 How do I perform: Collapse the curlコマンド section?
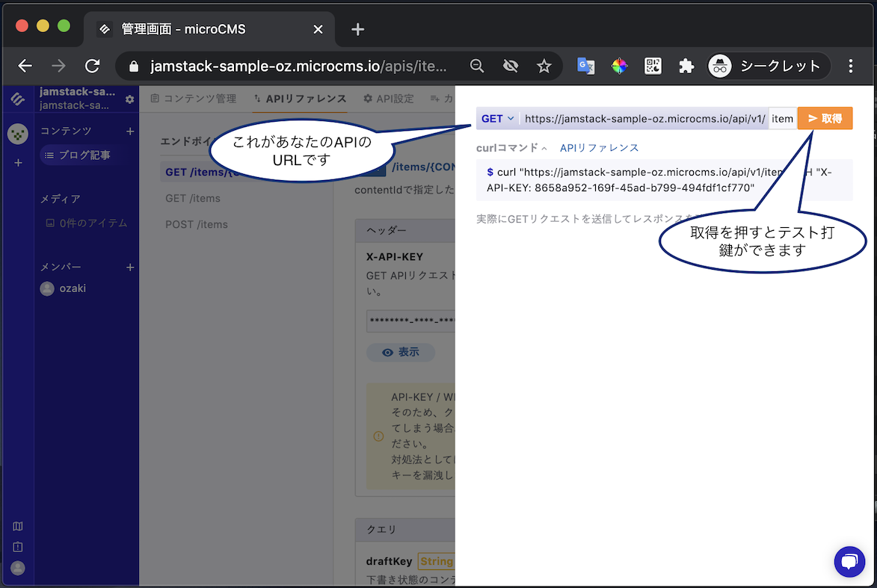coord(511,147)
